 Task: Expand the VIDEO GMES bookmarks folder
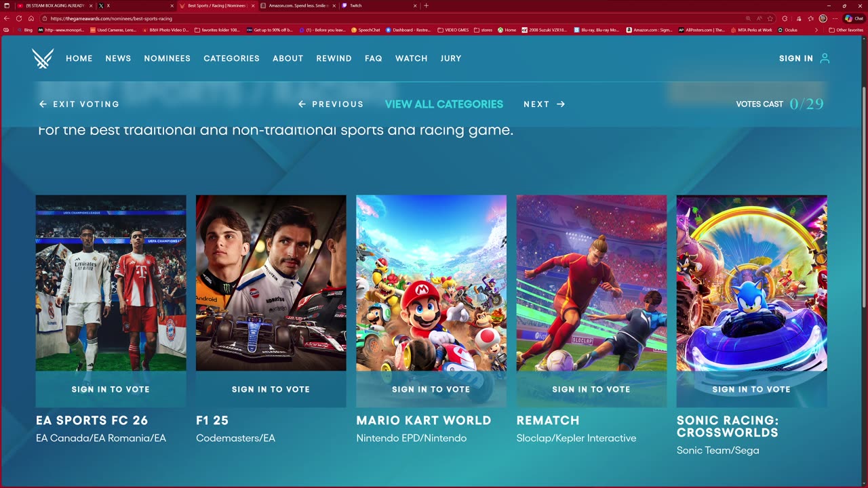tap(453, 30)
